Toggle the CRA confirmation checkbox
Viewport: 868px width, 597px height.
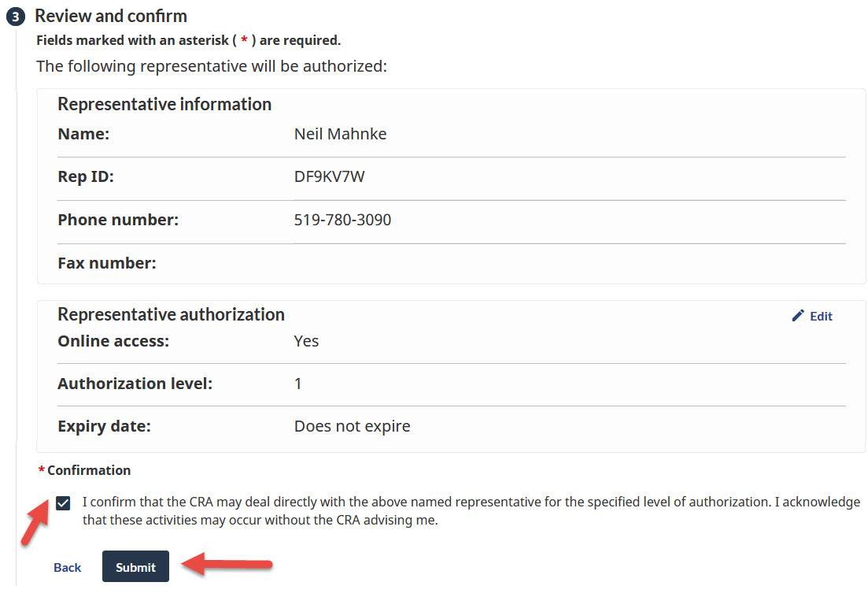coord(63,503)
